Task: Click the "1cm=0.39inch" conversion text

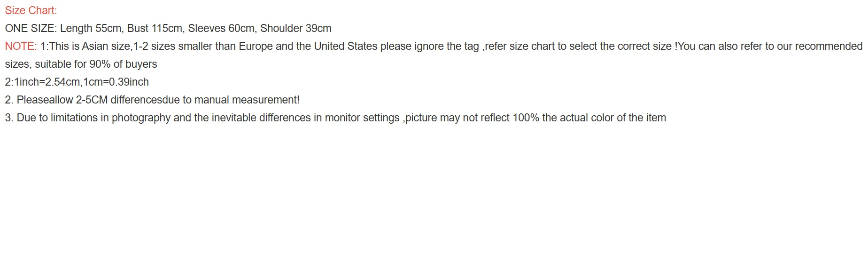Action: coord(116,82)
